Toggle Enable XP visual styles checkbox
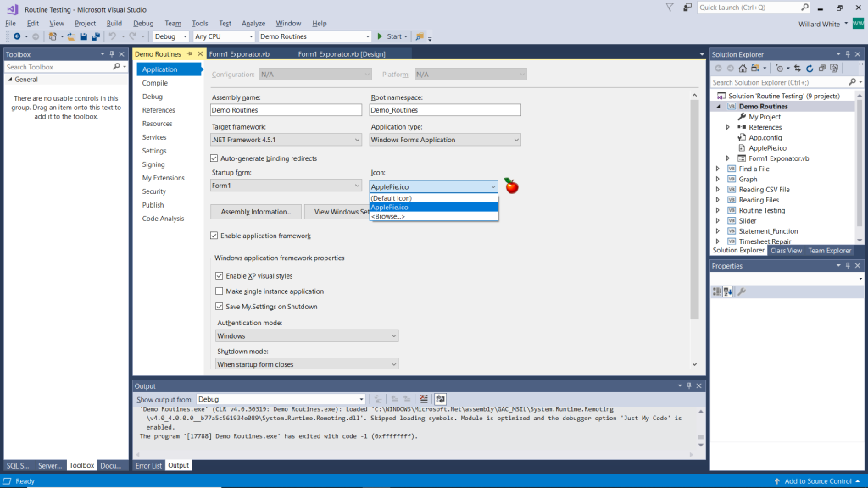The height and width of the screenshot is (488, 868). pos(220,276)
